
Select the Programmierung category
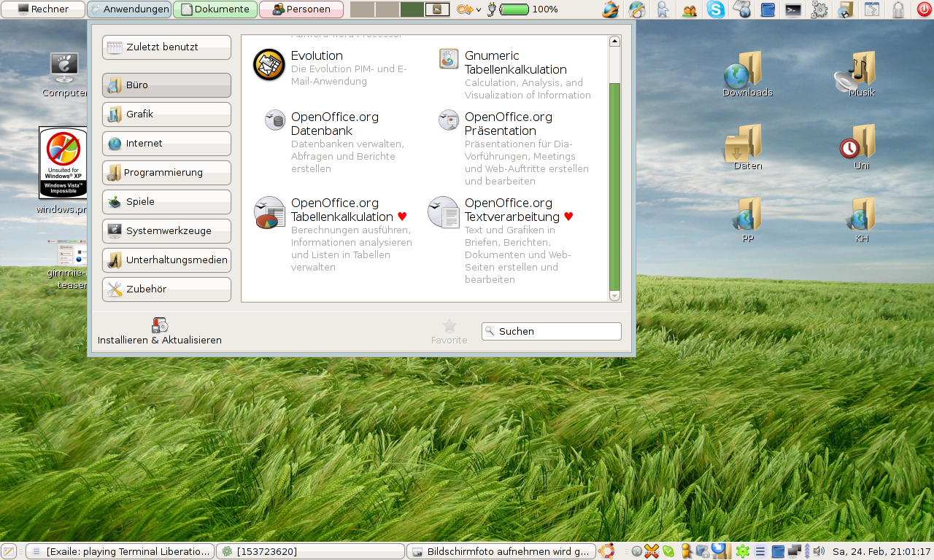pos(166,173)
